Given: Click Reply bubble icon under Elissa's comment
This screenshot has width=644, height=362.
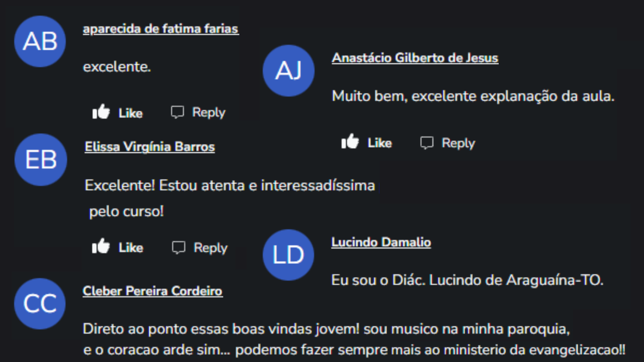Looking at the screenshot, I should 178,247.
